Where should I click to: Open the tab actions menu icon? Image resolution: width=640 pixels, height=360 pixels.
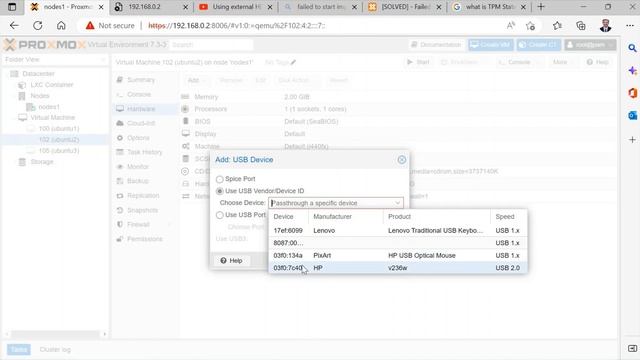[12, 7]
